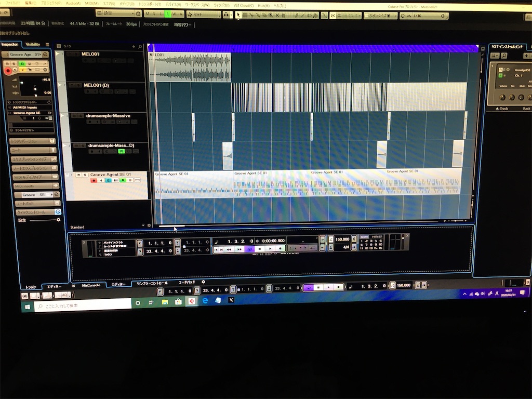Toggle Solo on Groove Agent SE 01 track
The image size is (532, 399).
pyautogui.click(x=85, y=175)
